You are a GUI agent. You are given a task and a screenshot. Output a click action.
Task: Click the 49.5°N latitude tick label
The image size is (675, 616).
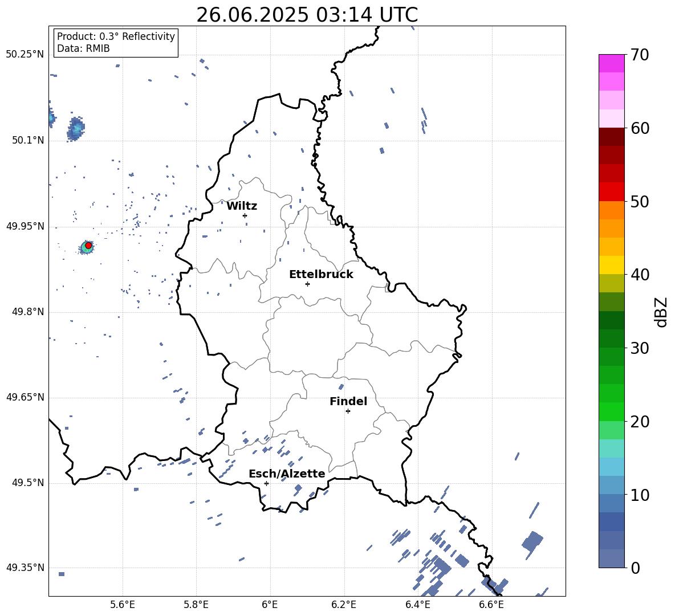(x=27, y=483)
